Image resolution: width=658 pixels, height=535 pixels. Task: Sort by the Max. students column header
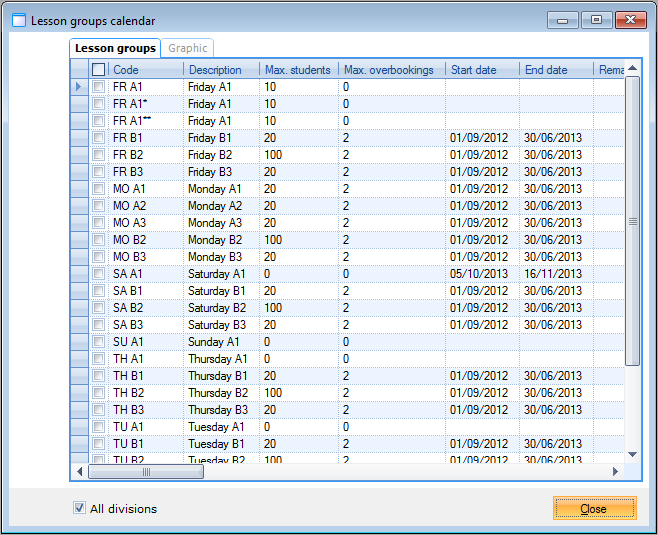297,70
